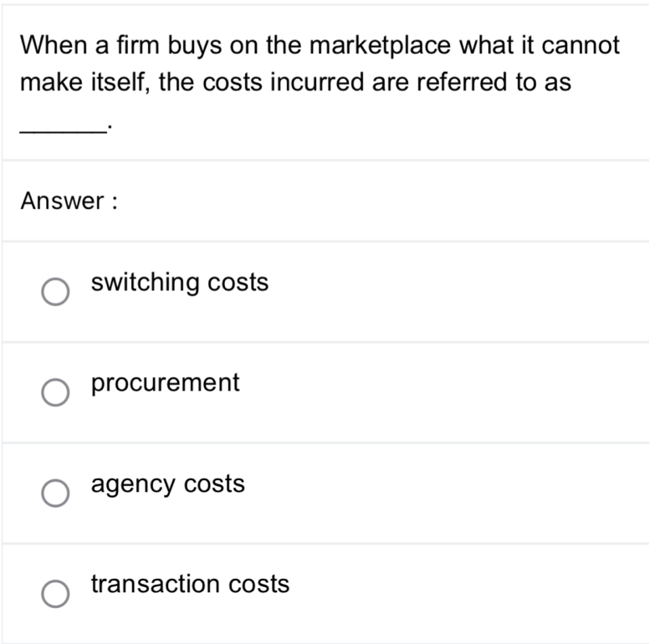The height and width of the screenshot is (644, 649).
Task: Click the 'agency costs' label text
Action: (x=168, y=484)
